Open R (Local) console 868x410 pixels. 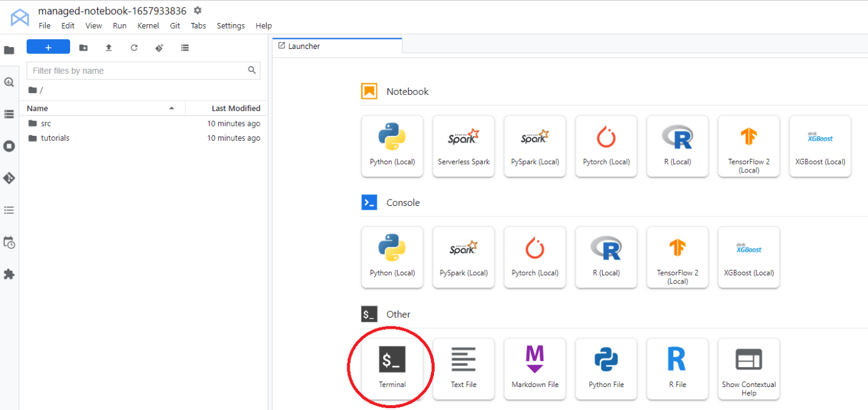tap(606, 257)
